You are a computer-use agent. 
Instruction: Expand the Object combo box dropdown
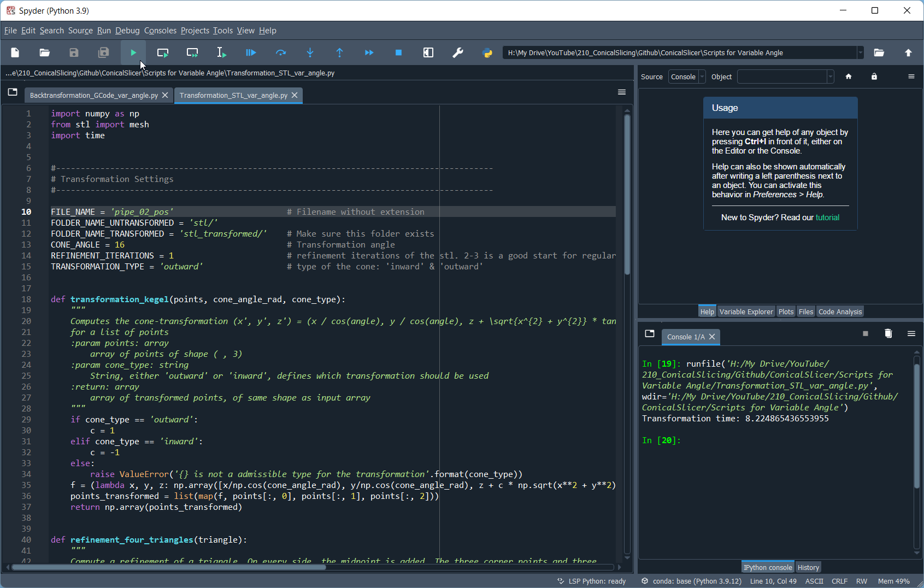point(830,77)
